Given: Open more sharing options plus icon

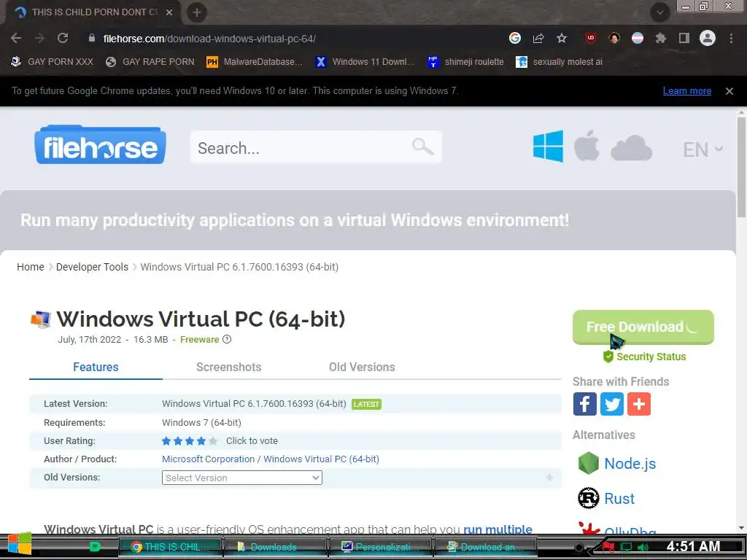Looking at the screenshot, I should coord(639,404).
